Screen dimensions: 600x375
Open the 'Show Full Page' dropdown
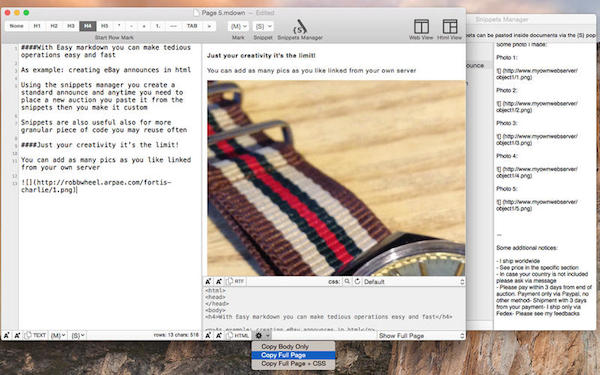[x=421, y=336]
